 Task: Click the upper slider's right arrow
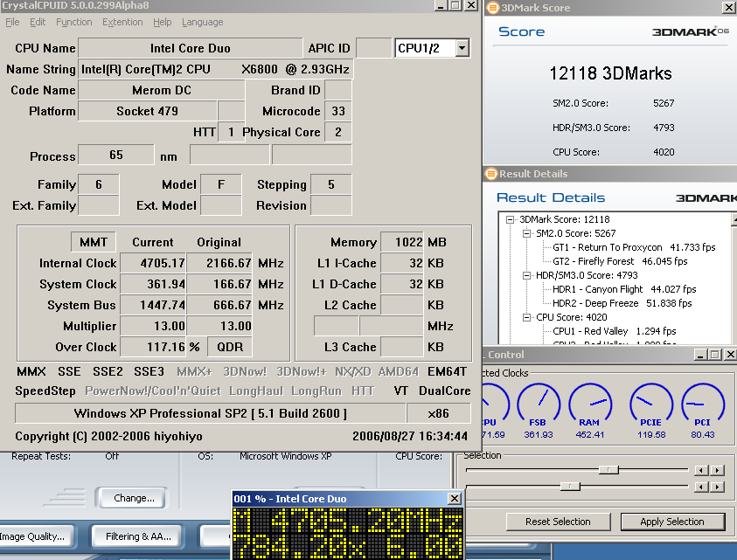(x=717, y=470)
